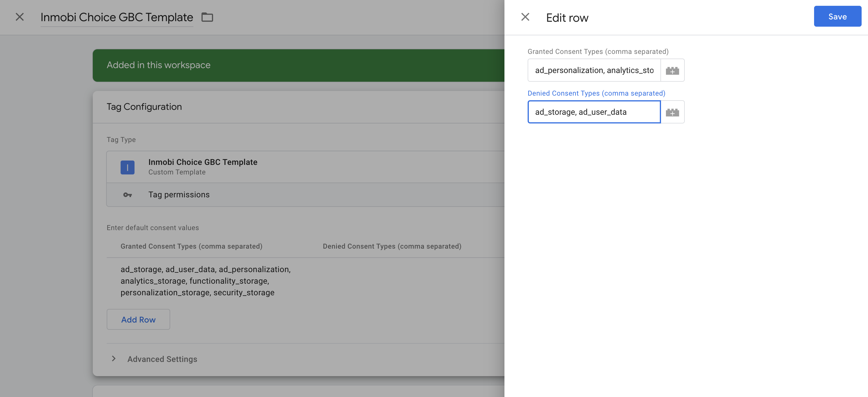Click the blue 'I' template icon

pos(127,167)
